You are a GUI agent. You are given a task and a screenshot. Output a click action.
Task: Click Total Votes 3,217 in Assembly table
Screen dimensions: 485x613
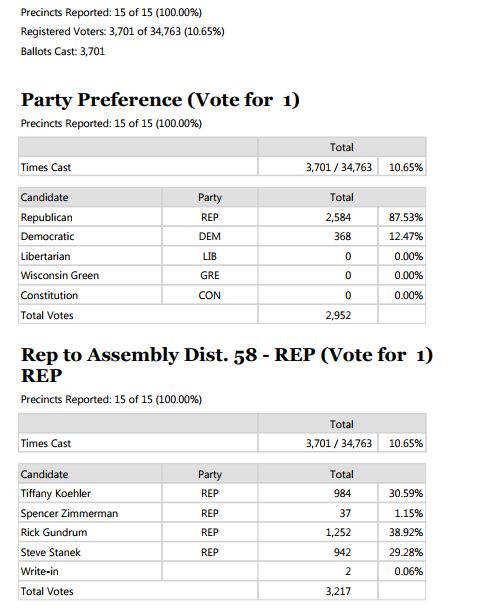pyautogui.click(x=338, y=591)
